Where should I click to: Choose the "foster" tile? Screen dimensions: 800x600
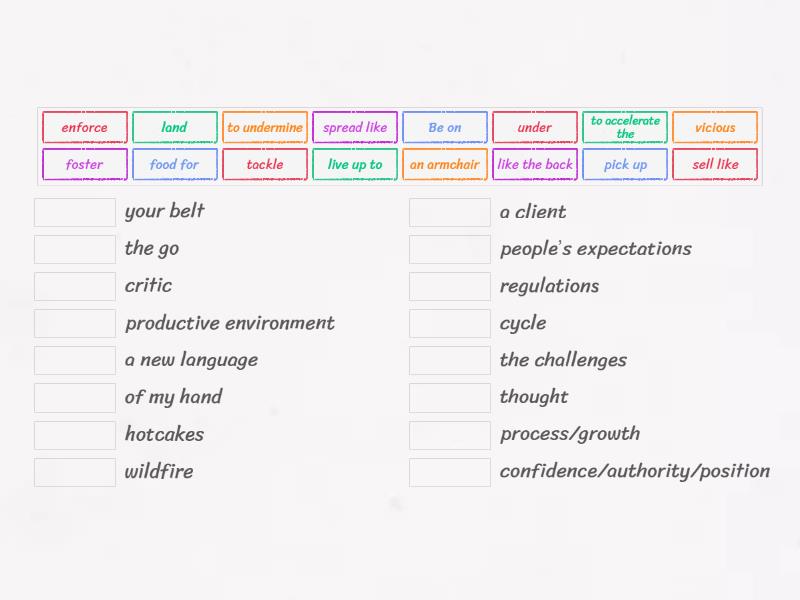click(x=84, y=164)
